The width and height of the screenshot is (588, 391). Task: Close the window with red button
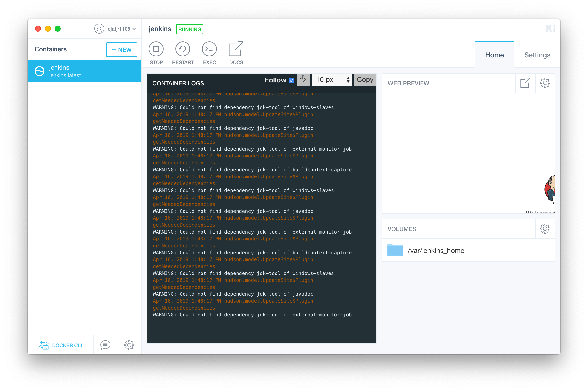point(38,29)
